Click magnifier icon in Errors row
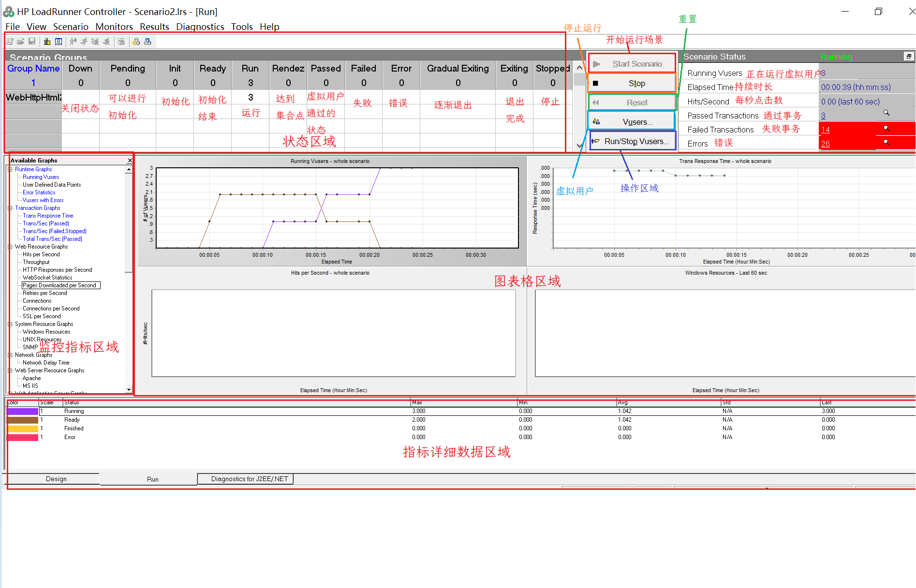Viewport: 916px width, 588px height. click(886, 142)
